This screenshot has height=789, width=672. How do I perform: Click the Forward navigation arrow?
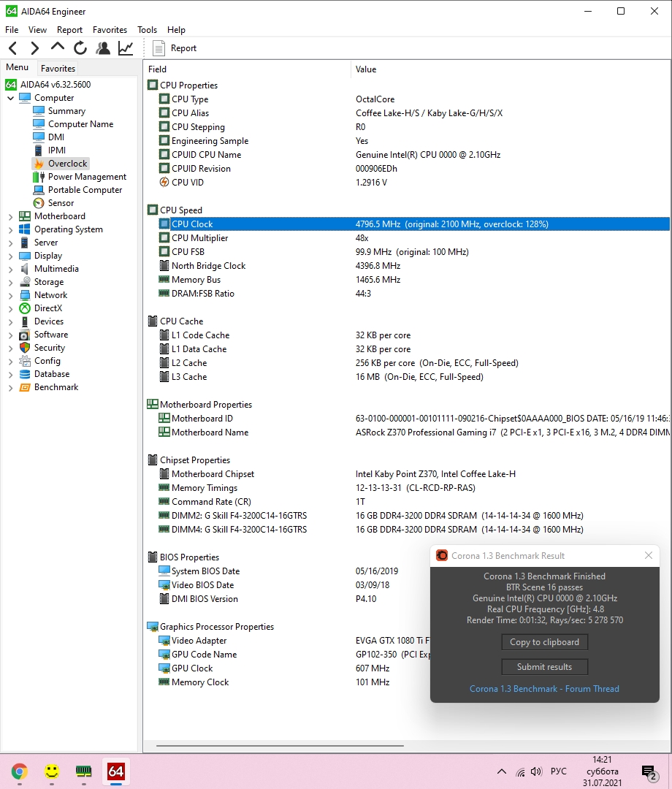(x=35, y=48)
